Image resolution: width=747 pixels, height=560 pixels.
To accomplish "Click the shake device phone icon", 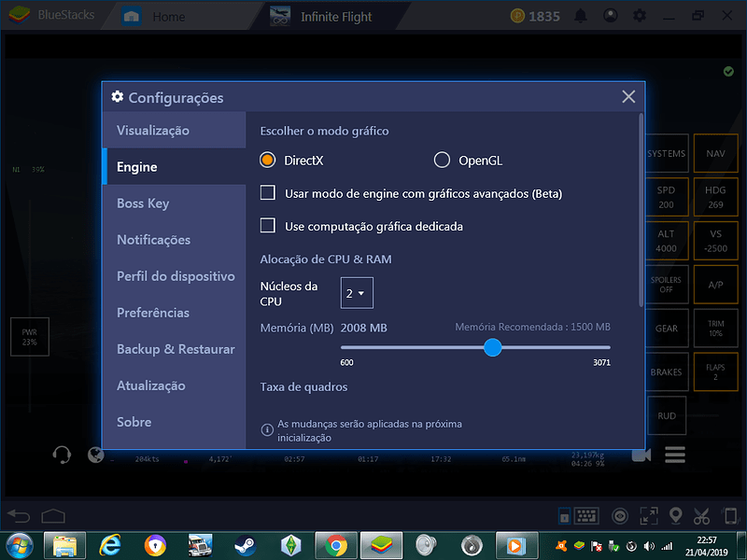I will pyautogui.click(x=730, y=516).
